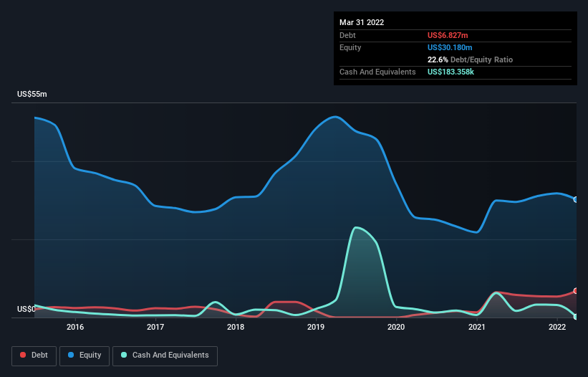588x377 pixels.
Task: Toggle the Equity legend button
Action: 85,355
